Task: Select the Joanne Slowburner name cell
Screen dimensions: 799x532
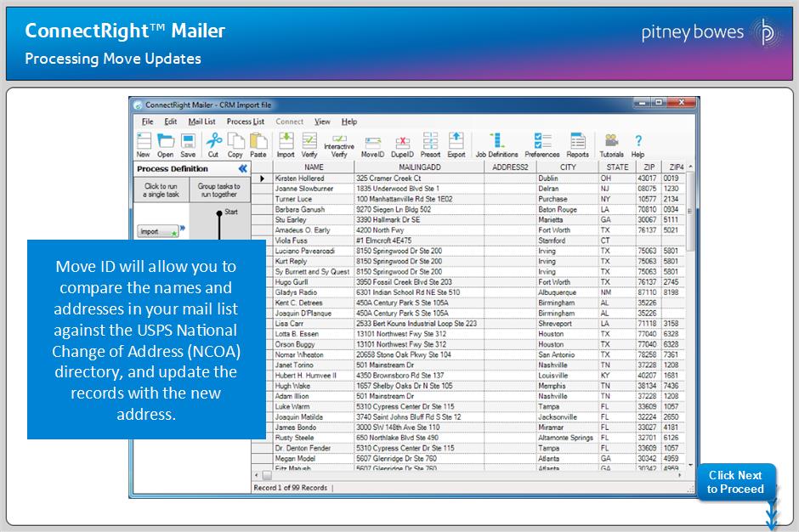Action: coord(314,189)
